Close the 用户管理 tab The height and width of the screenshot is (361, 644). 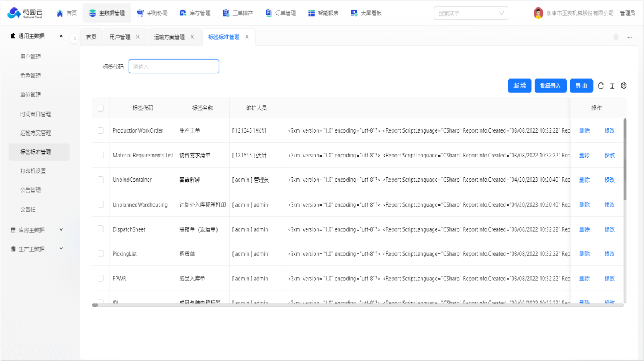tap(137, 37)
